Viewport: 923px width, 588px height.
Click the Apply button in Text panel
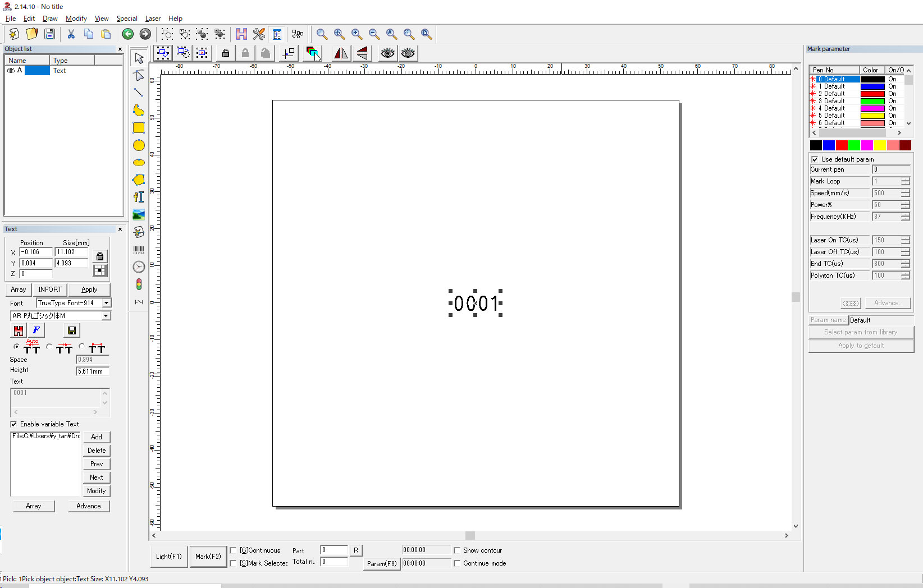[x=89, y=290]
